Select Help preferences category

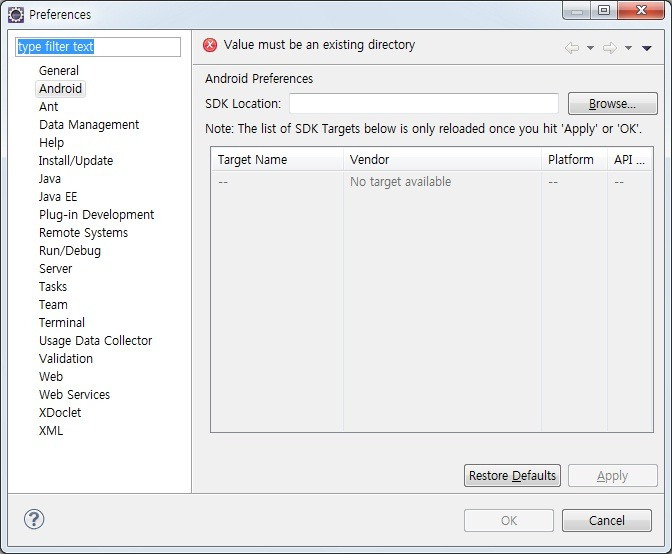[x=51, y=143]
